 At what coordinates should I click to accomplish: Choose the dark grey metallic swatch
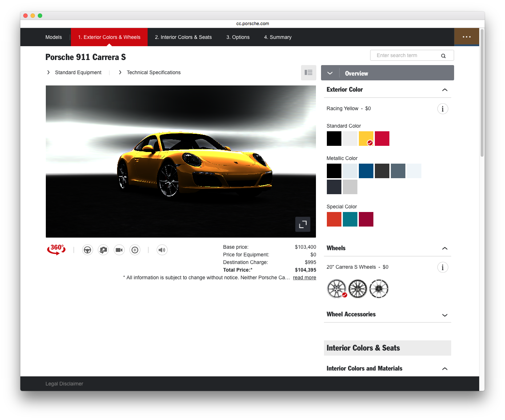pyautogui.click(x=382, y=171)
